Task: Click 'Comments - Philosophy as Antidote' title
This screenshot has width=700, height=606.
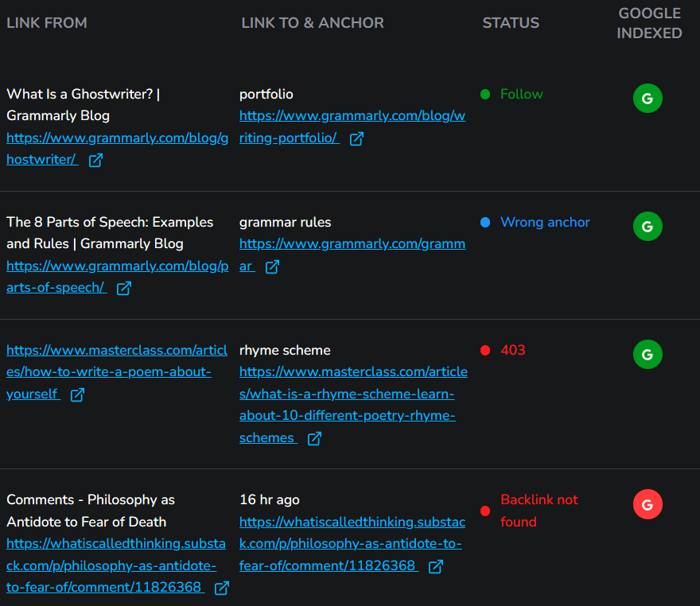Action: (x=91, y=511)
